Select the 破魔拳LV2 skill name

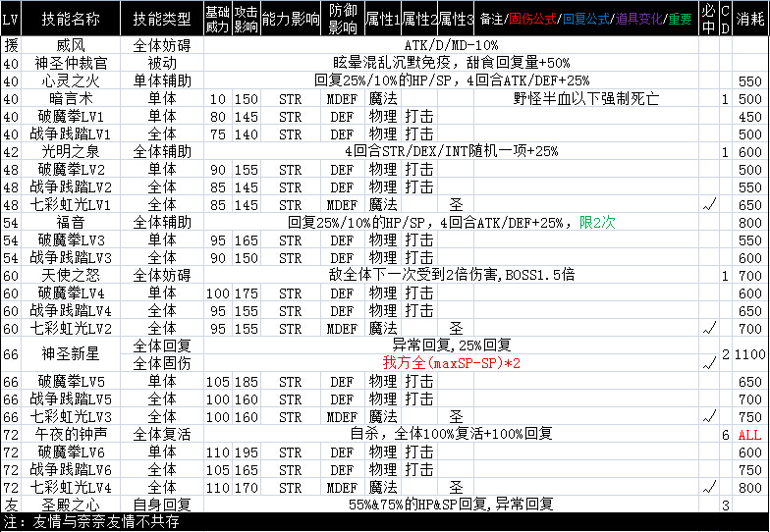point(71,169)
